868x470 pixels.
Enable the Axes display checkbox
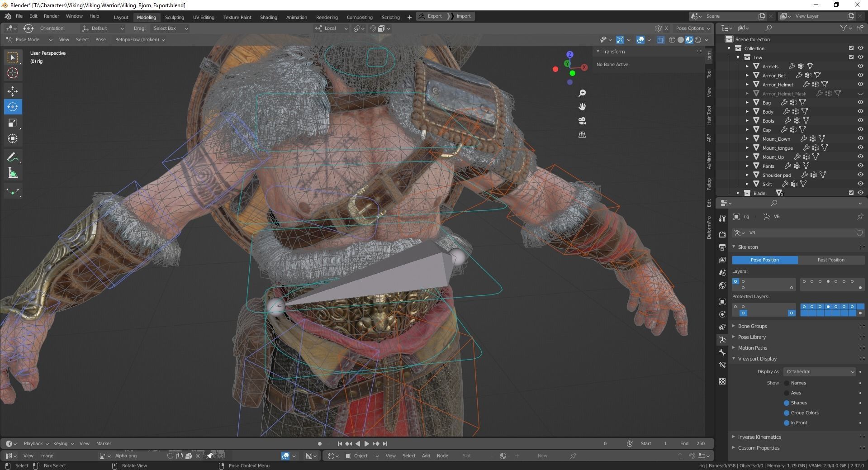(x=786, y=393)
